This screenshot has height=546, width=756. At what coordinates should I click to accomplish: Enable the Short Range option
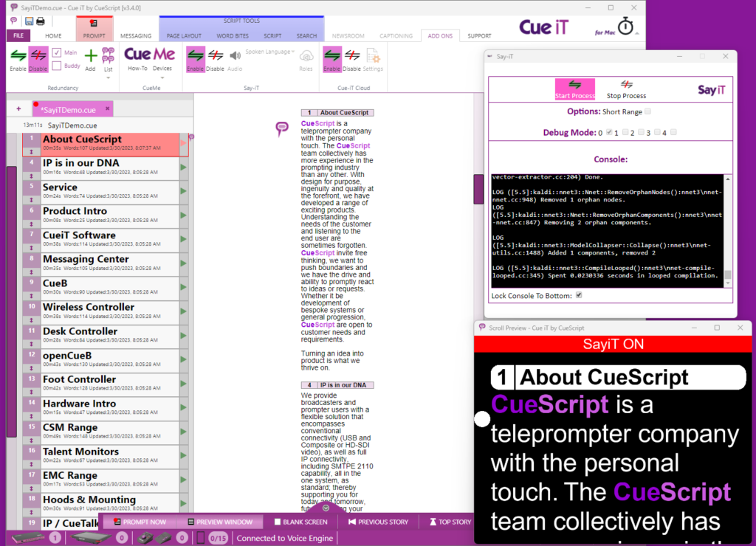(648, 111)
